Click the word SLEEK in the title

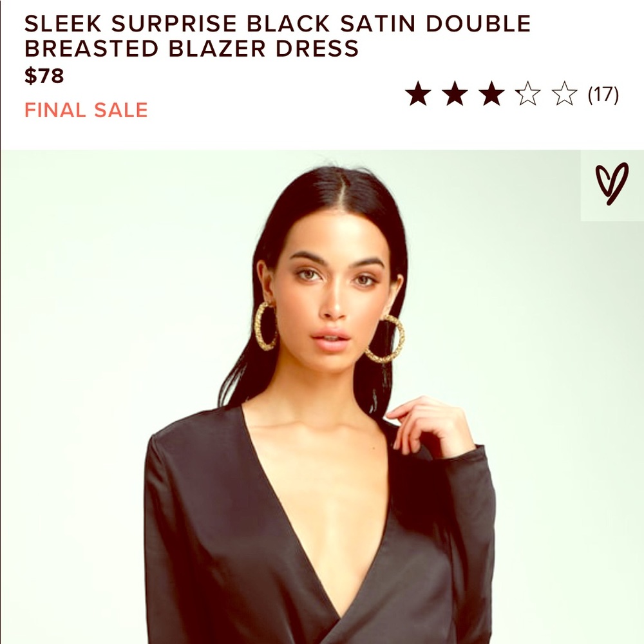click(63, 23)
